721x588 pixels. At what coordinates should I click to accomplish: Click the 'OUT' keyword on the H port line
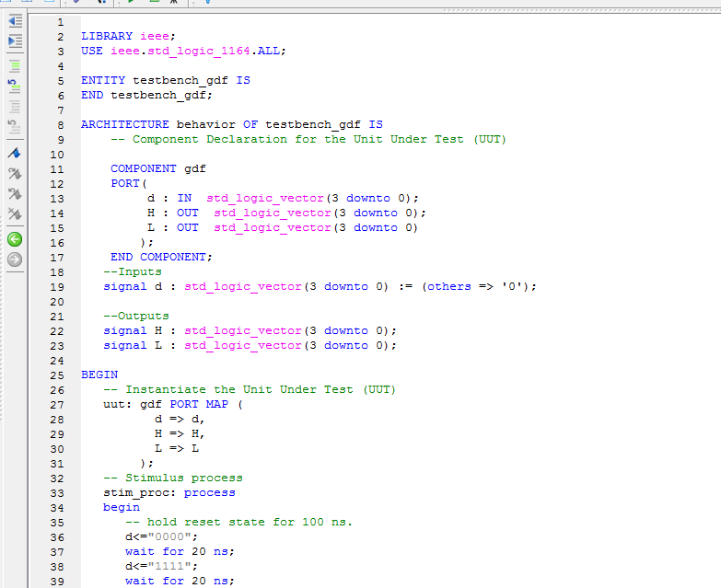tap(188, 213)
